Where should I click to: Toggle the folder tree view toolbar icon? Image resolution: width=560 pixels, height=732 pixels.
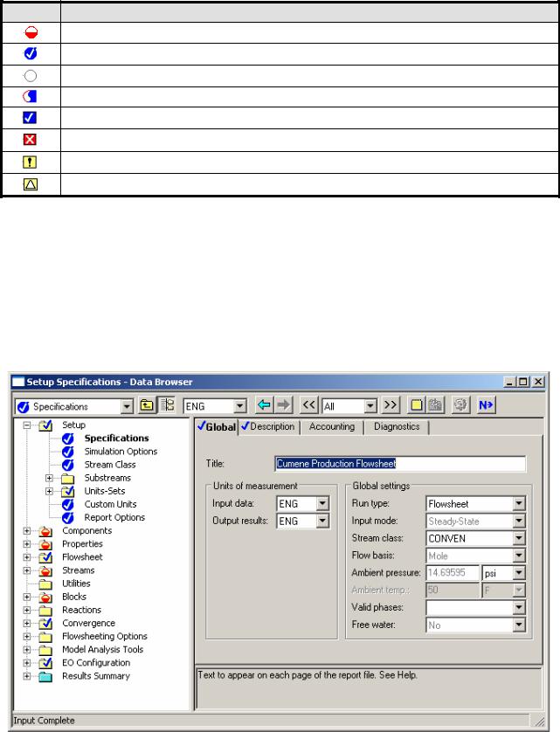pyautogui.click(x=167, y=405)
